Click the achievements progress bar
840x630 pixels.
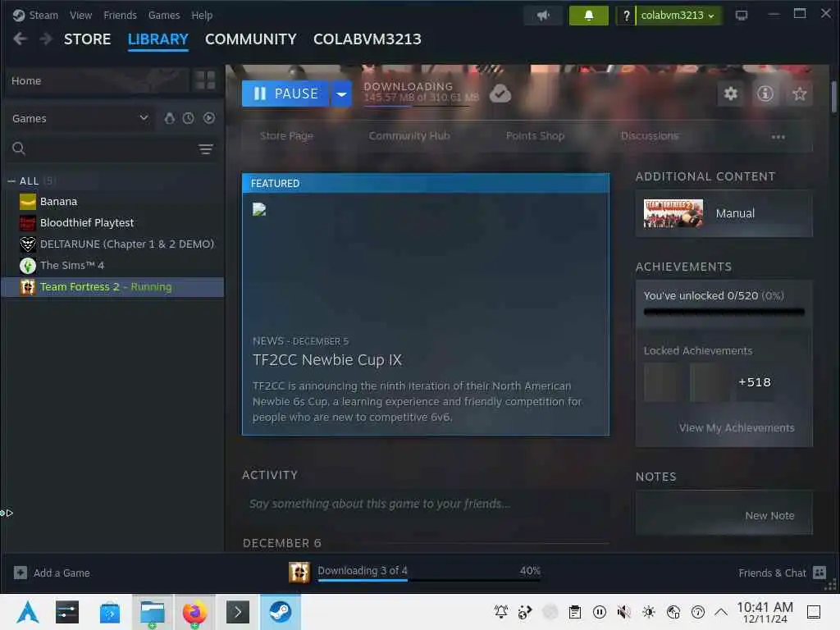tap(724, 312)
